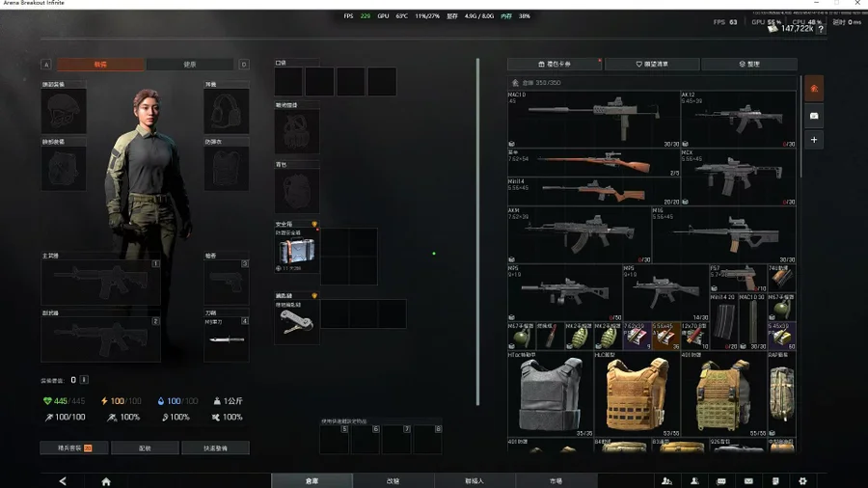Open the settings gear icon

tap(802, 481)
